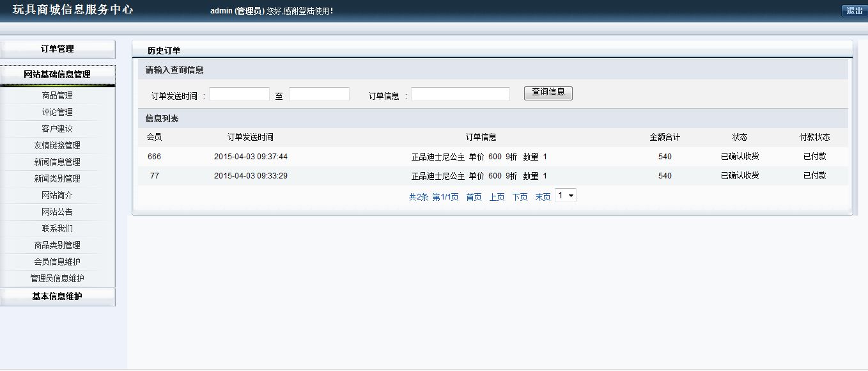Go to 末页 last page link
Image resolution: width=868 pixels, height=371 pixels.
(x=543, y=197)
